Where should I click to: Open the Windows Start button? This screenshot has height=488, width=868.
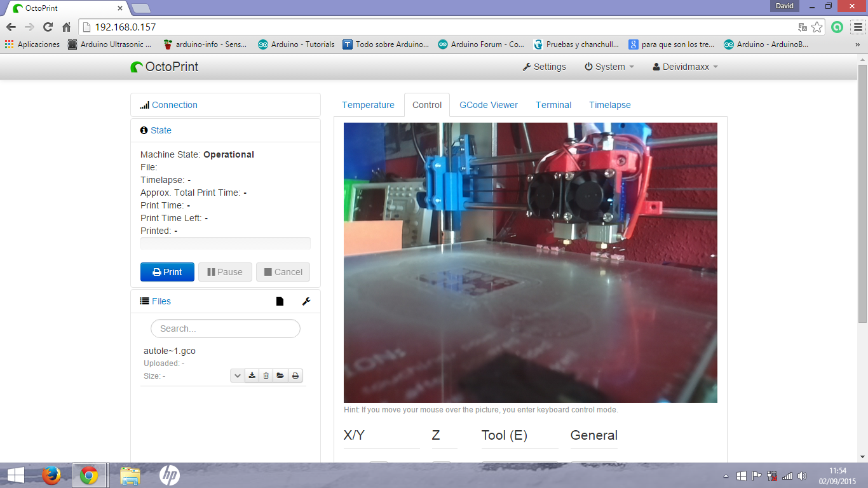coord(16,475)
